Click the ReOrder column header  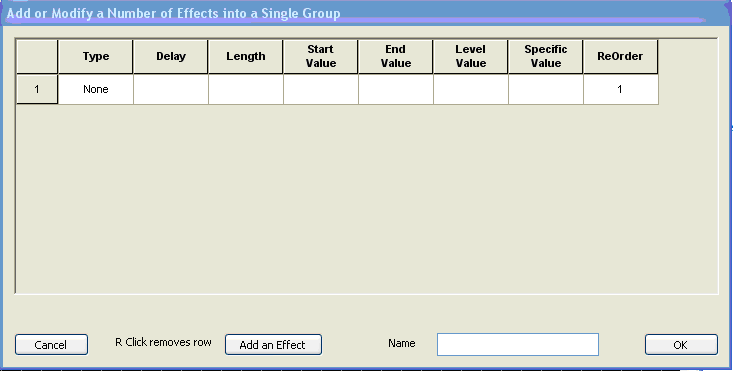621,57
